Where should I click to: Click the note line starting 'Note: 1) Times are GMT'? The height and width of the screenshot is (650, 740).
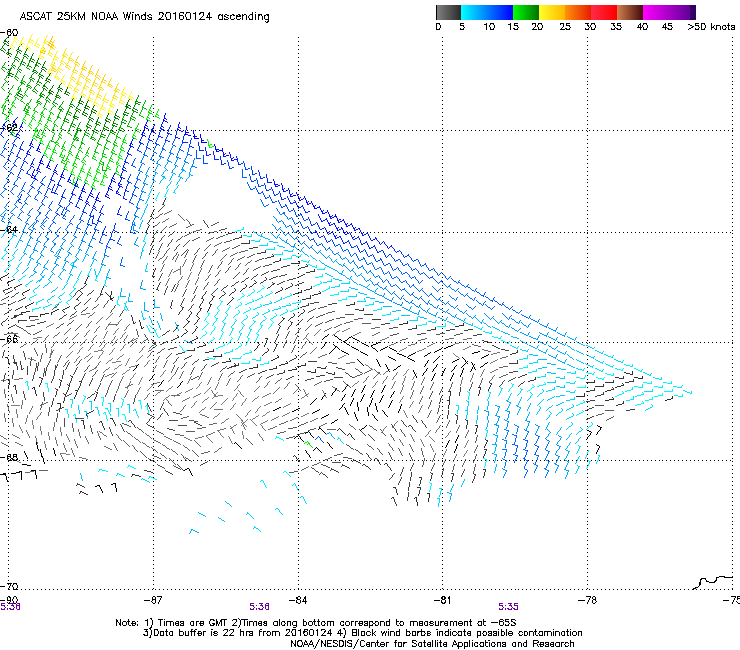(x=316, y=623)
